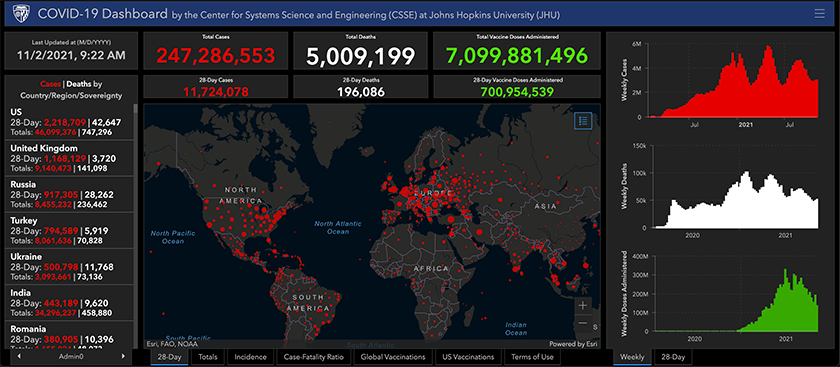Click the Powered by Esri link
Viewport: 840px width, 367px height.
coord(573,344)
